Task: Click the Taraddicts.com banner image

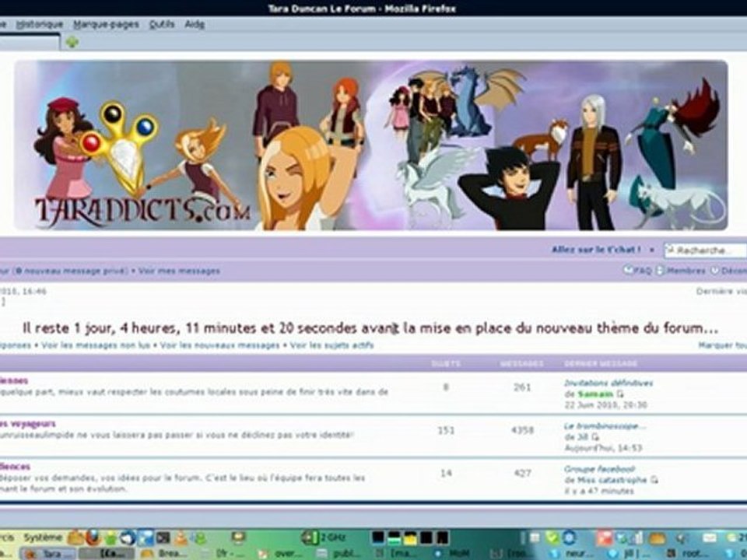Action: (x=370, y=145)
